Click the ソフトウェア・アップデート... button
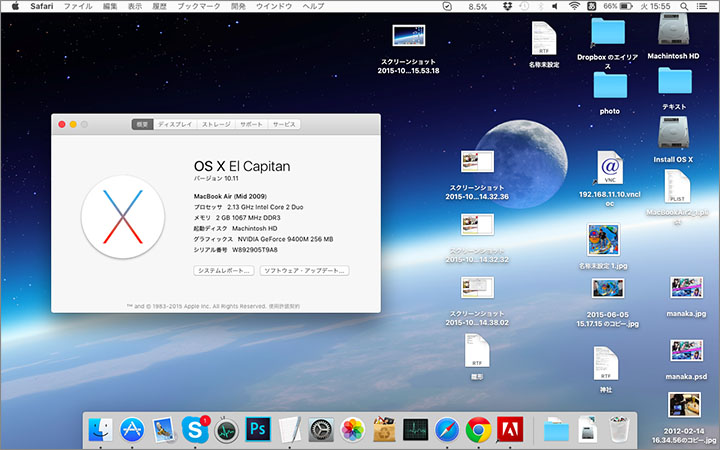720x450 pixels. [x=304, y=270]
